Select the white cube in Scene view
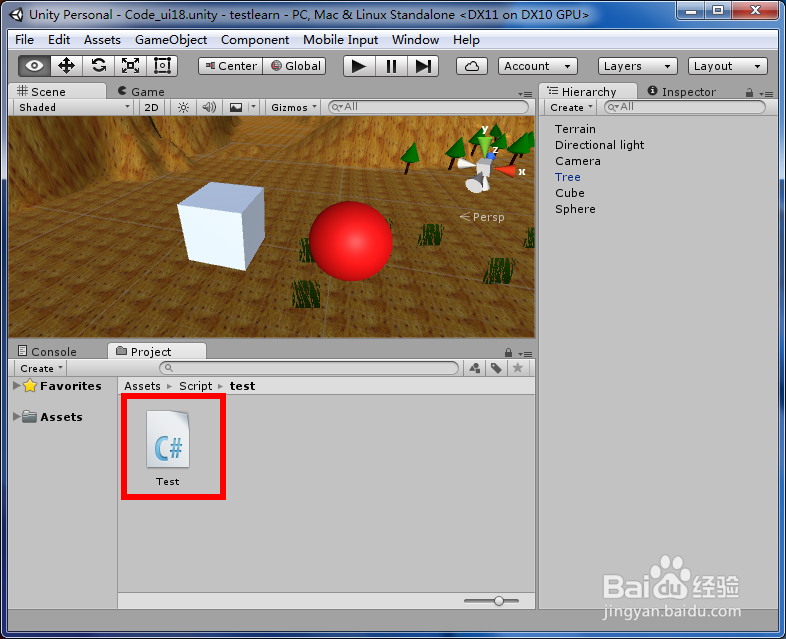This screenshot has height=639, width=786. [222, 226]
